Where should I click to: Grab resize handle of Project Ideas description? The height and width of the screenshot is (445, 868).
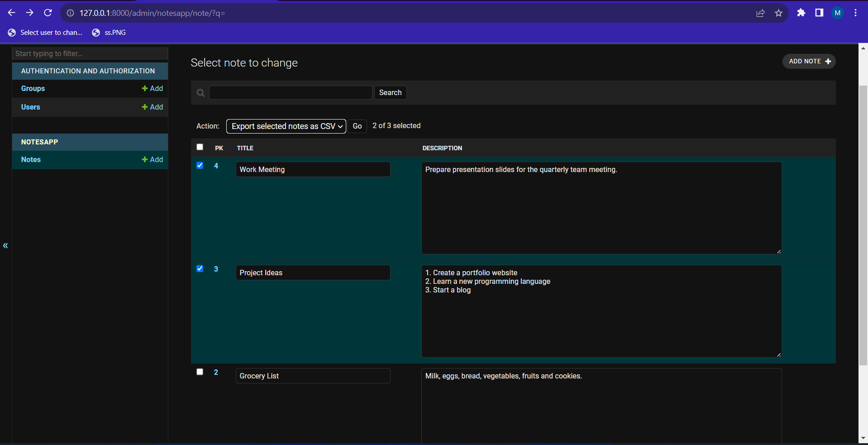tap(779, 354)
